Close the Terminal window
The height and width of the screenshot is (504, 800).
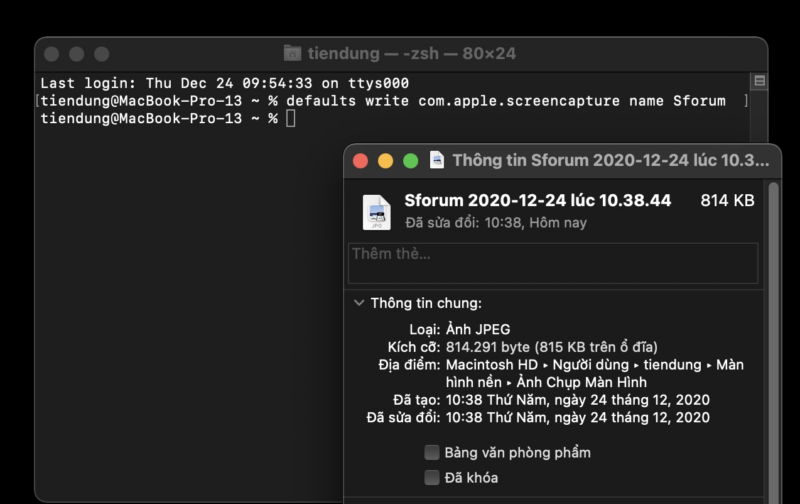point(51,54)
